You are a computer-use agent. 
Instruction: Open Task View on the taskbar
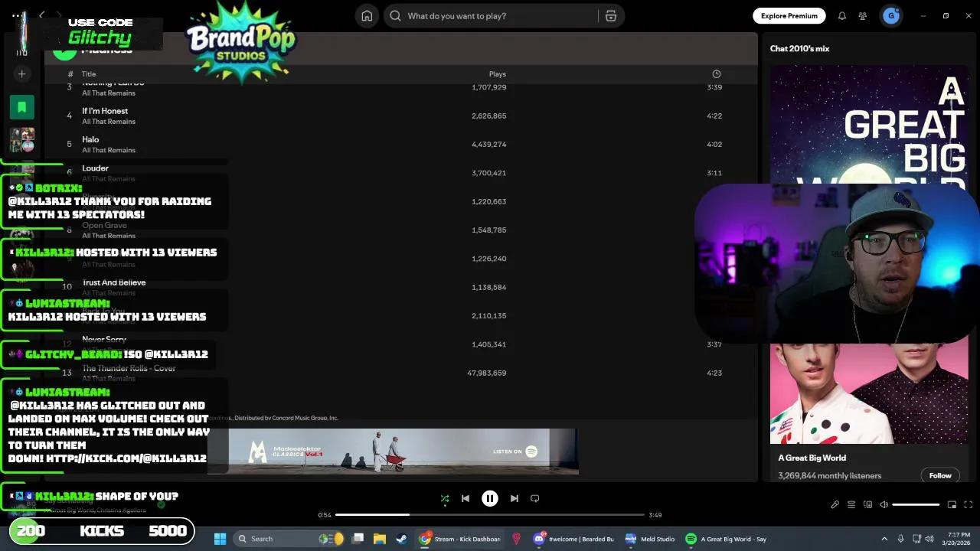(x=358, y=539)
